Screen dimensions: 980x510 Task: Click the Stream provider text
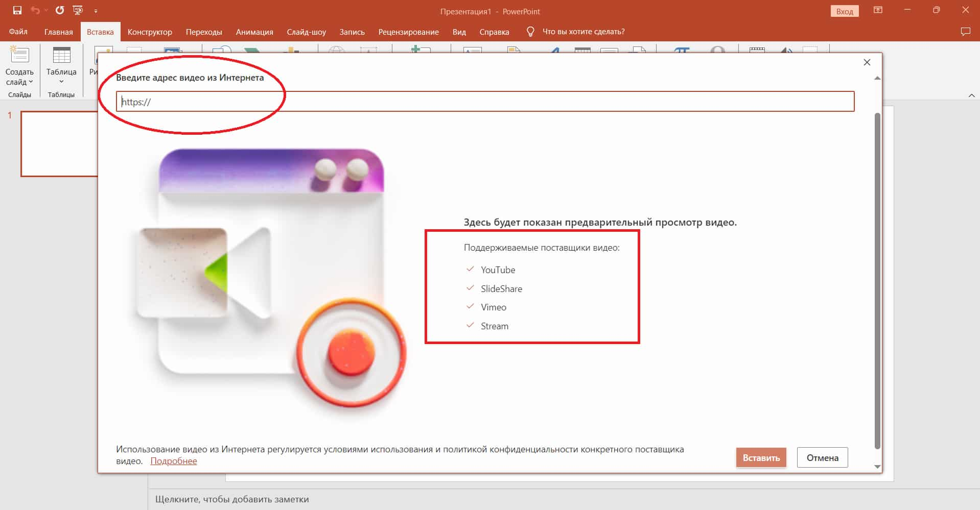tap(494, 326)
